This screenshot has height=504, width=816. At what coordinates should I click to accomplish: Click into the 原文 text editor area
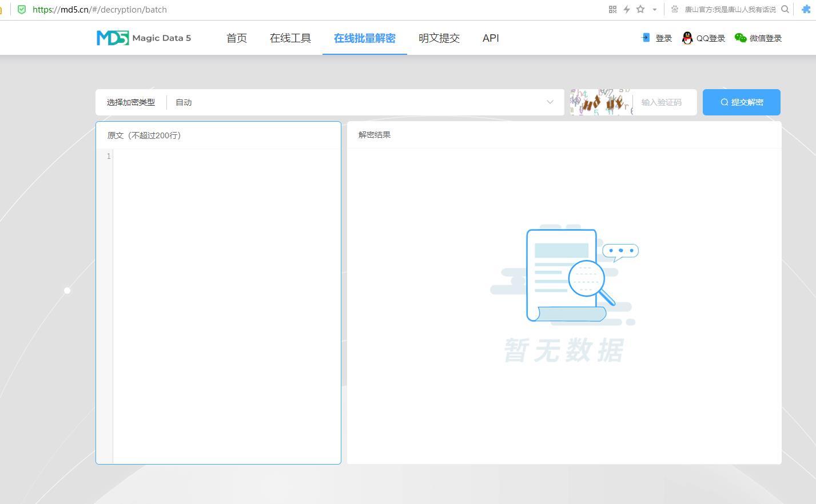tap(226, 306)
